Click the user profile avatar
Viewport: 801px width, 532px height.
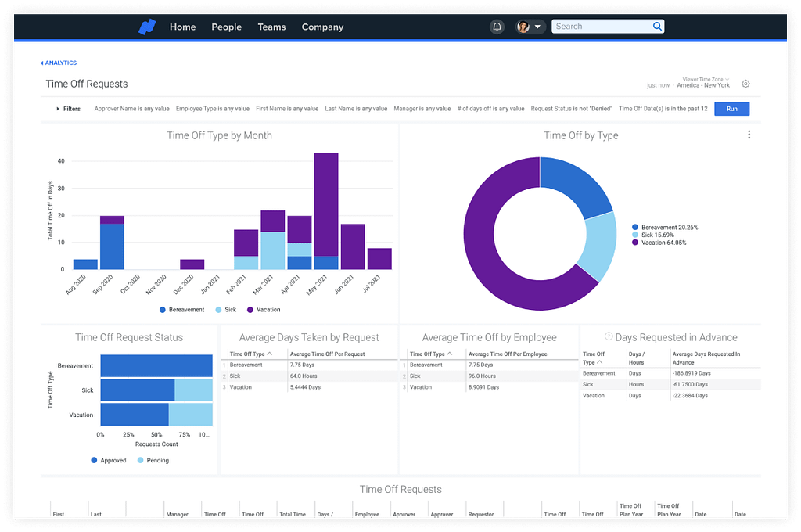(x=523, y=27)
